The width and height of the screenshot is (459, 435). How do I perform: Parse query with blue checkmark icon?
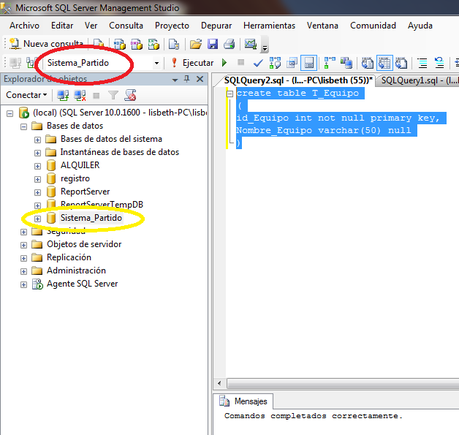point(258,63)
